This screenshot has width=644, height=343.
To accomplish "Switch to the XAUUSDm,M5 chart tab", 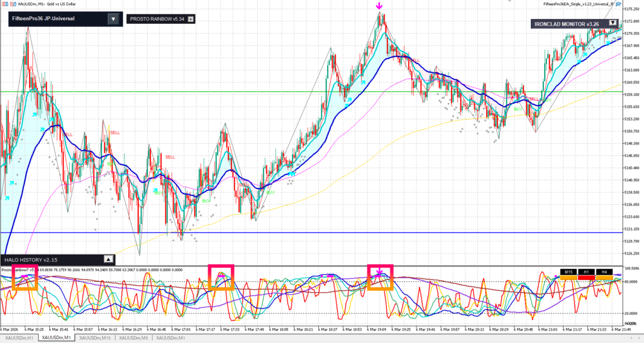I will [x=135, y=338].
